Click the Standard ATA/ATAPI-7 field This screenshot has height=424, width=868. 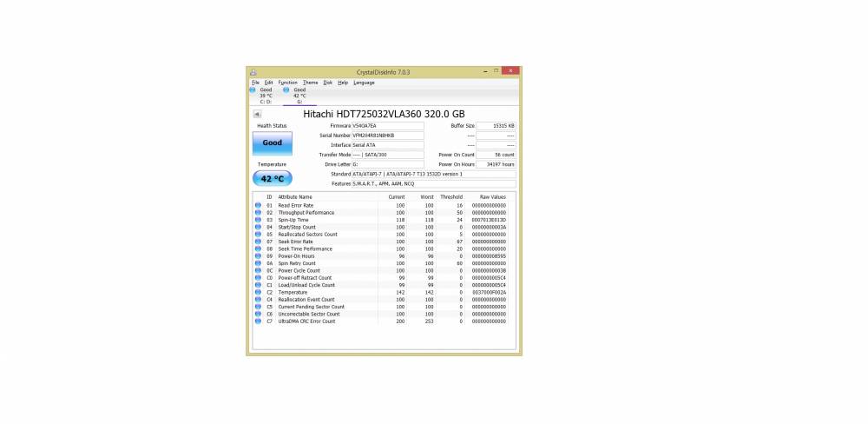434,174
